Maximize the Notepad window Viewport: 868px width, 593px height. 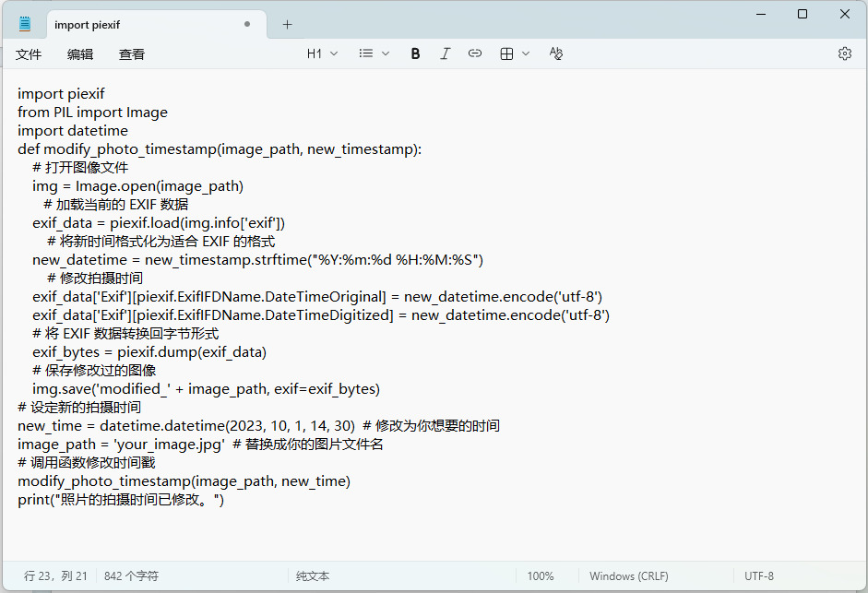click(x=803, y=14)
